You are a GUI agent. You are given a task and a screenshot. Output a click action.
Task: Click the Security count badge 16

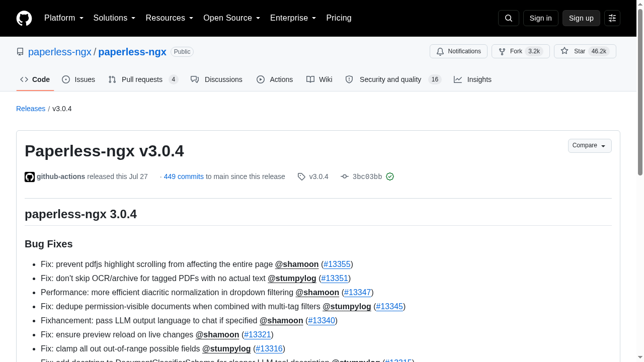tap(435, 79)
